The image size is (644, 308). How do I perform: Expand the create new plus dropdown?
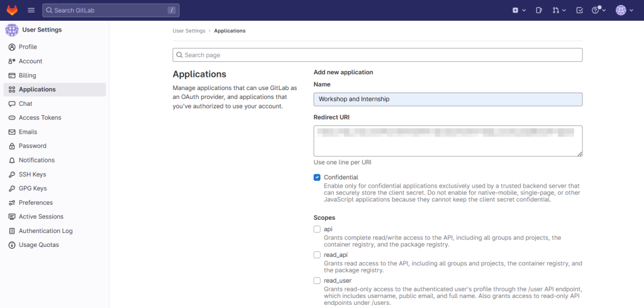(518, 10)
